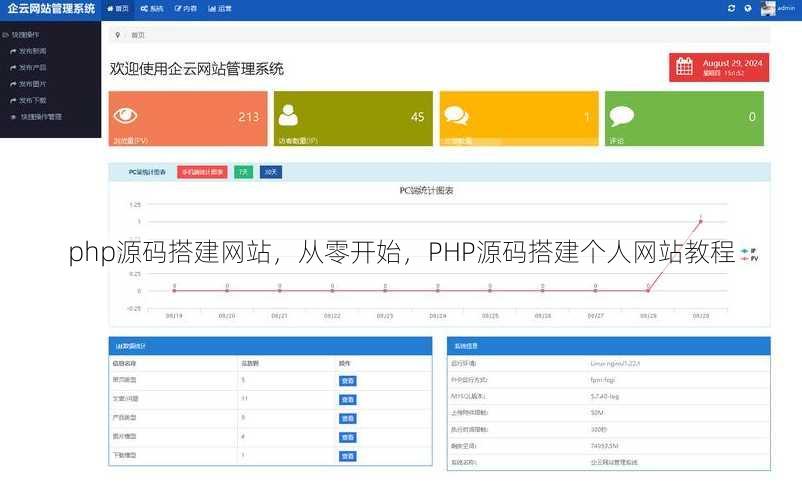Open 快捷操作管理 link in sidebar
This screenshot has width=802, height=490.
tap(41, 117)
